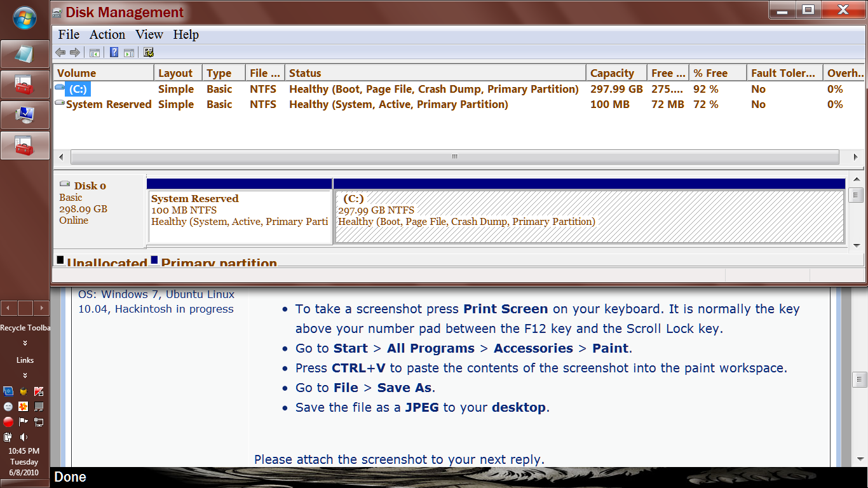Viewport: 868px width, 488px height.
Task: Open the Kaspersky red K tray icon
Action: [x=39, y=391]
